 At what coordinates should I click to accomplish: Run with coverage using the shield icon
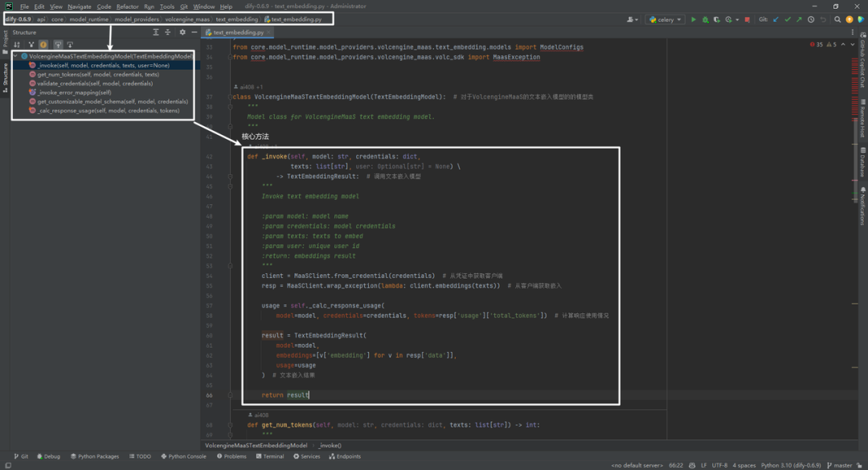(x=717, y=19)
